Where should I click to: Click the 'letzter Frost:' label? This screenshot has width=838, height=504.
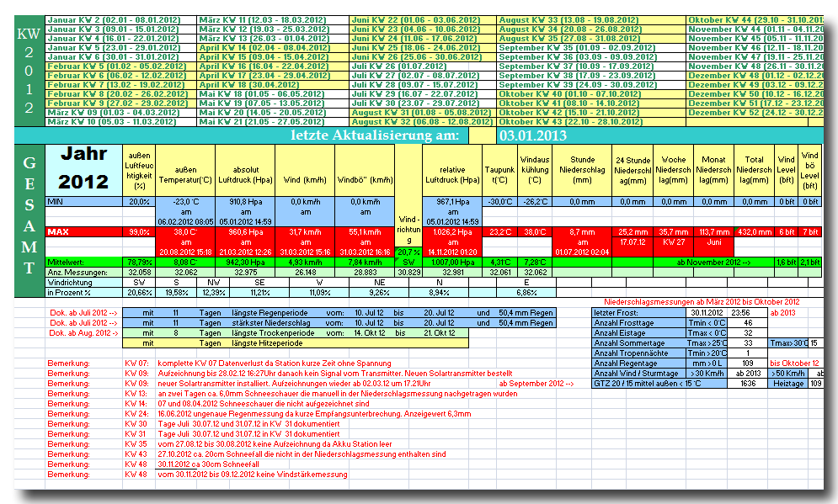(x=638, y=313)
